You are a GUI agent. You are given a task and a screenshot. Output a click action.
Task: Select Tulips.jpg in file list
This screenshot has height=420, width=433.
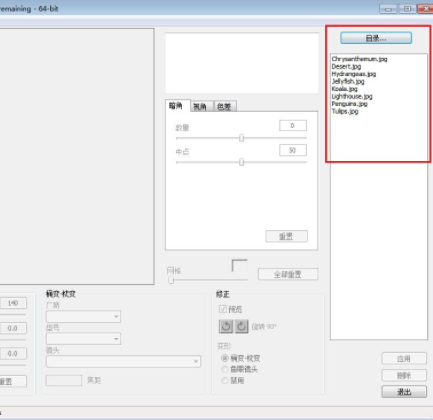[345, 111]
